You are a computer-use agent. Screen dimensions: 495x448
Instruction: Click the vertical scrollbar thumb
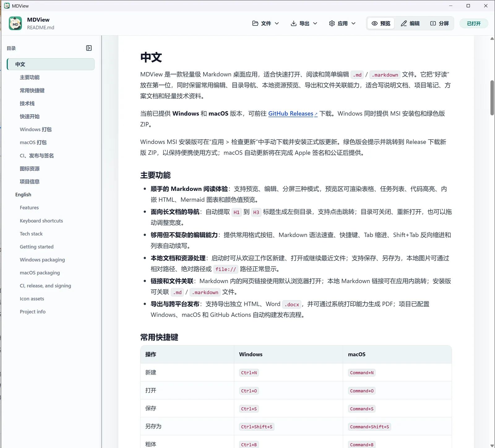[492, 98]
